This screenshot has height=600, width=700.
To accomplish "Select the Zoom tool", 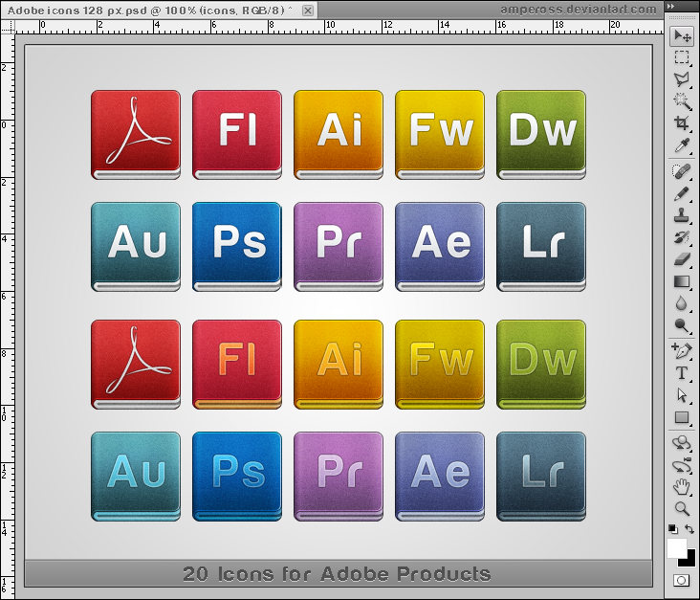I will (x=682, y=508).
